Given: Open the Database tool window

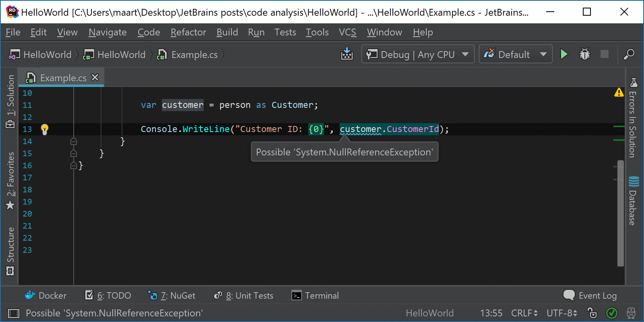Looking at the screenshot, I should pos(633,200).
